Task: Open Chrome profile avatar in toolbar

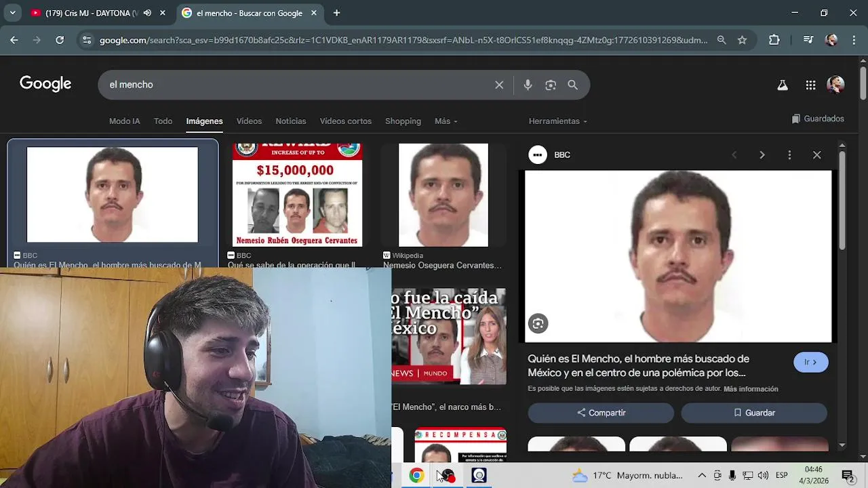Action: pos(831,40)
